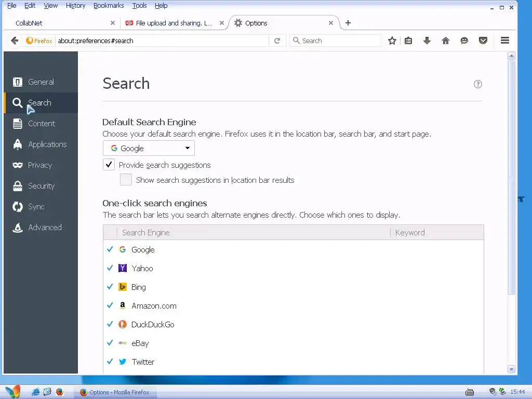Uncheck eBay one-click search engine
The width and height of the screenshot is (532, 399).
pos(110,343)
